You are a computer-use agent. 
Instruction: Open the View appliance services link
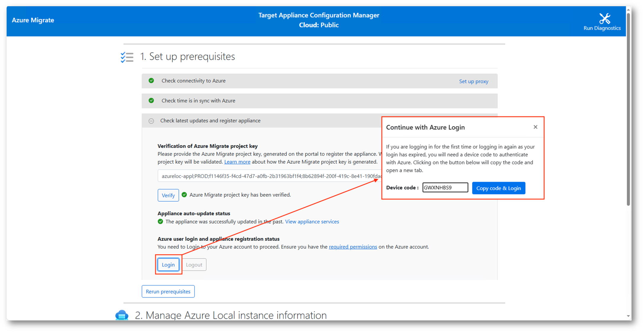coord(312,222)
